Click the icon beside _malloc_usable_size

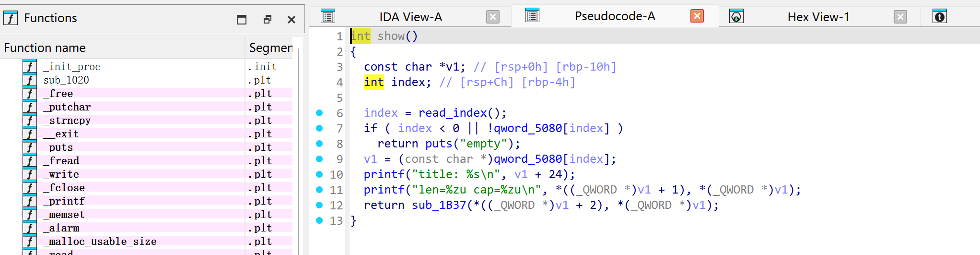pos(30,242)
